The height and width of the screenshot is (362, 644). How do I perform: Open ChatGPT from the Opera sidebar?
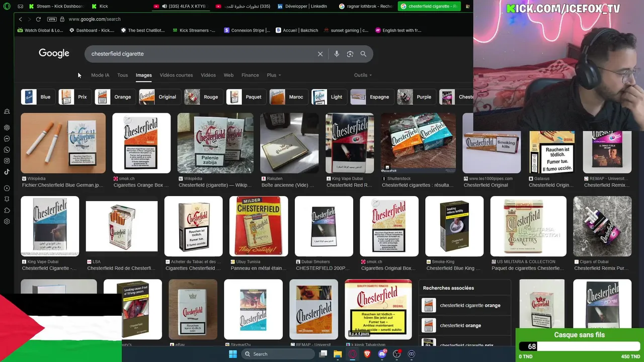point(7,128)
